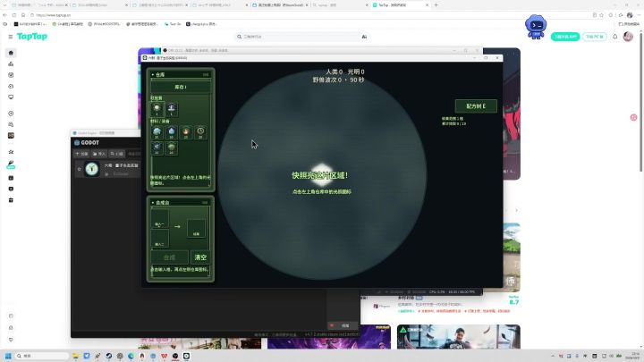This screenshot has height=362, width=644.
Task: Click the green download app button
Action: (x=565, y=37)
